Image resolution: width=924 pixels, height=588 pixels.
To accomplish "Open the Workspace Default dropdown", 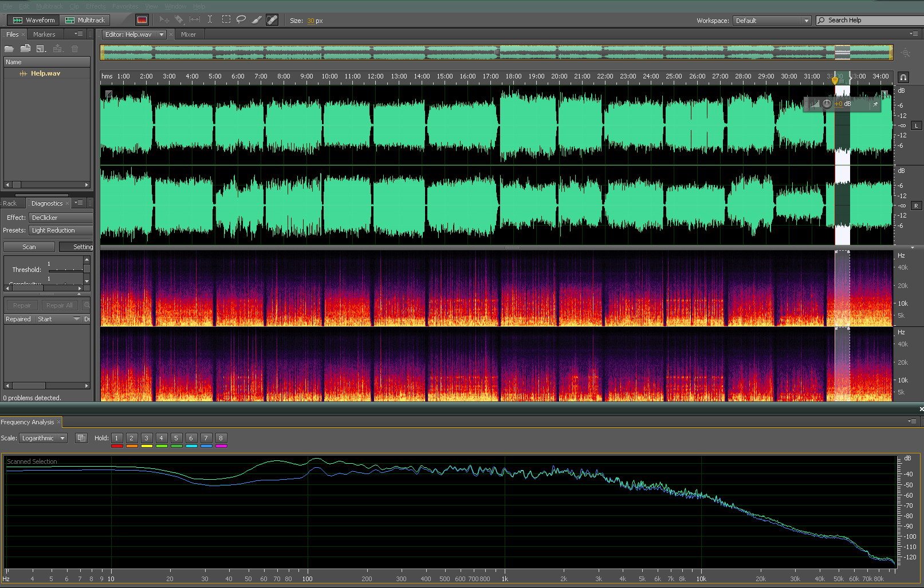I will [x=772, y=21].
